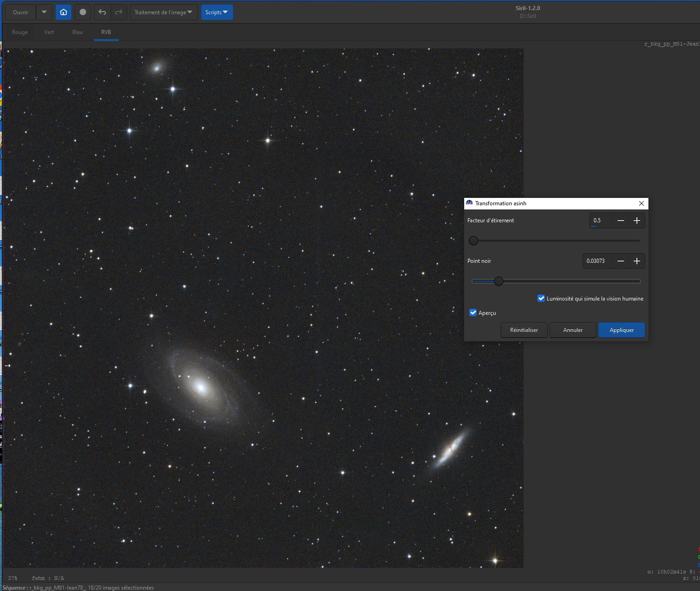The height and width of the screenshot is (591, 700).
Task: Open the Traitement de l'image menu
Action: coord(163,12)
